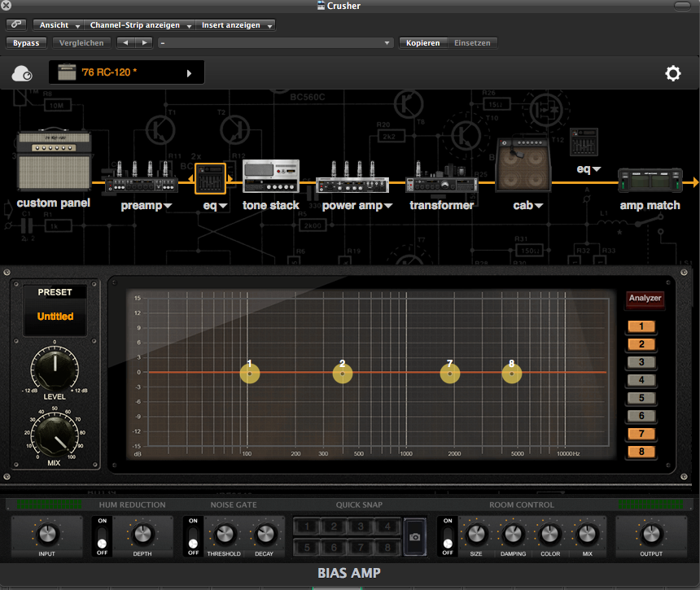Click the link chain icon button
This screenshot has width=700, height=590.
tap(16, 24)
